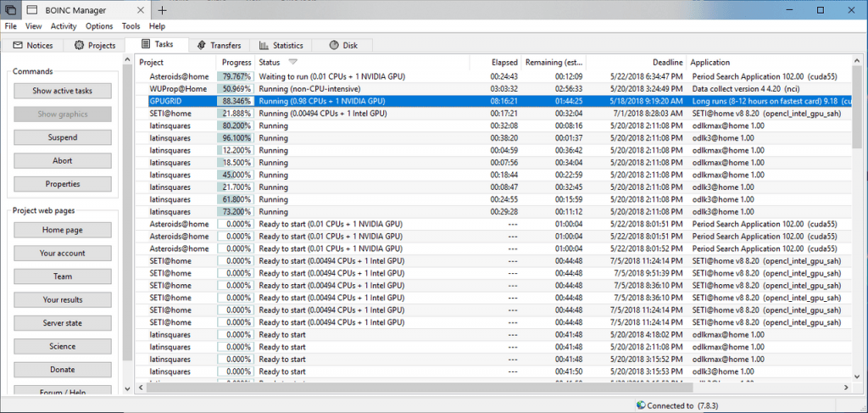Click the Home page button
868x413 pixels.
point(63,230)
